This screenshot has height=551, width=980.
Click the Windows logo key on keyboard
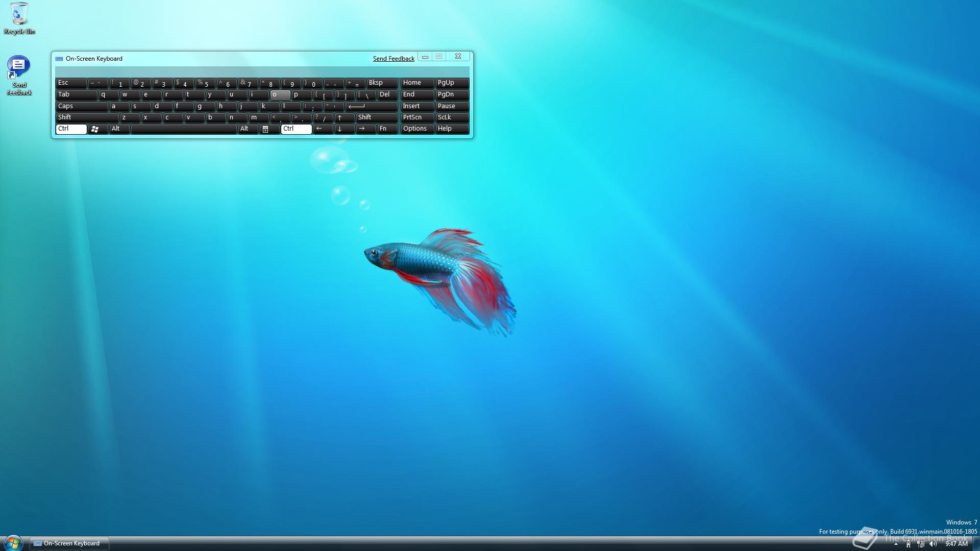tap(97, 129)
